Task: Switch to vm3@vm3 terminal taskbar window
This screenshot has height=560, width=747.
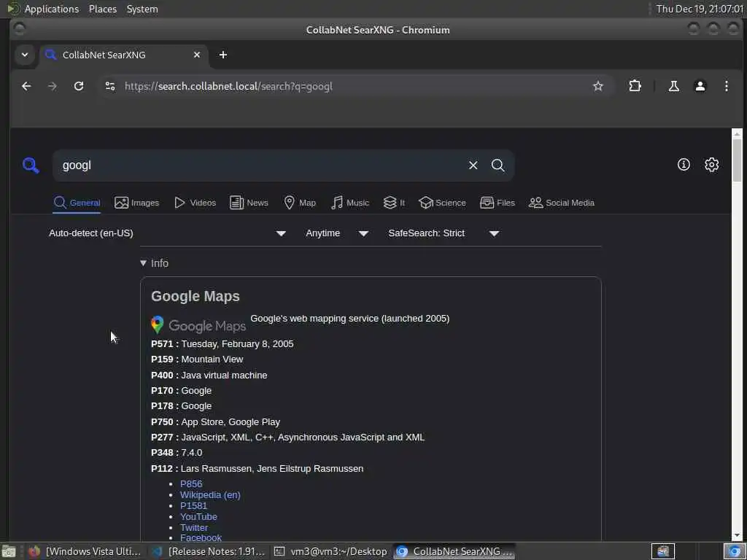Action: [x=330, y=551]
